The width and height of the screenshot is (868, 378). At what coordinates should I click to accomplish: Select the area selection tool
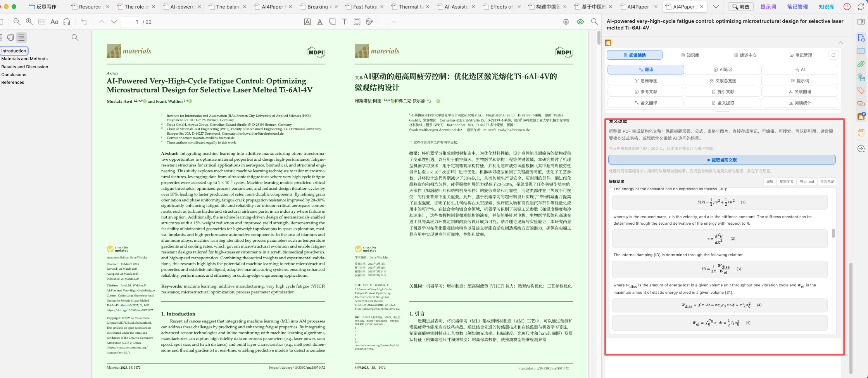click(357, 22)
